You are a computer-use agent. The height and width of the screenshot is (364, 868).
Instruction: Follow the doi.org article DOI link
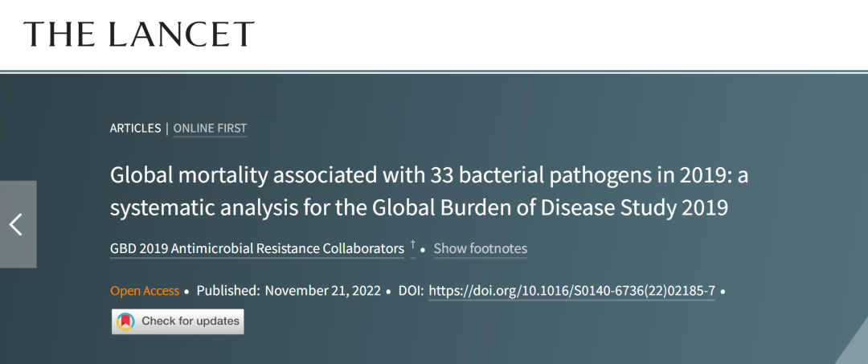571,291
